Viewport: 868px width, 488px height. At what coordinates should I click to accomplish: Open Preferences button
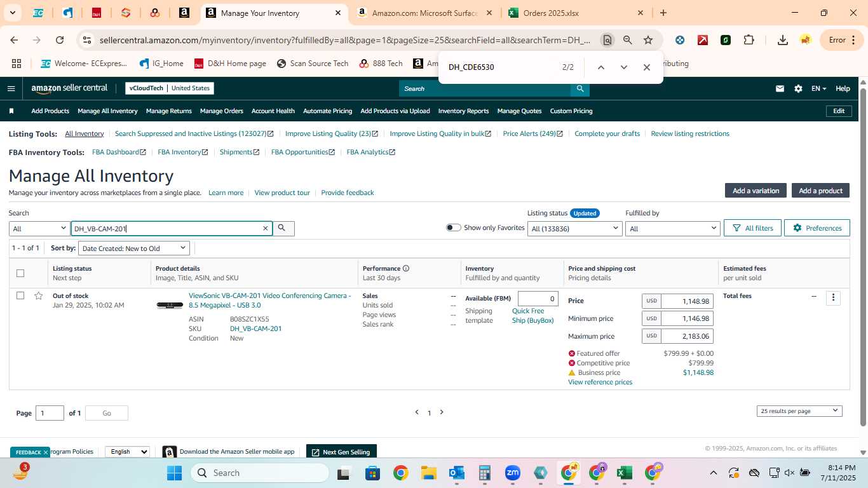point(817,228)
